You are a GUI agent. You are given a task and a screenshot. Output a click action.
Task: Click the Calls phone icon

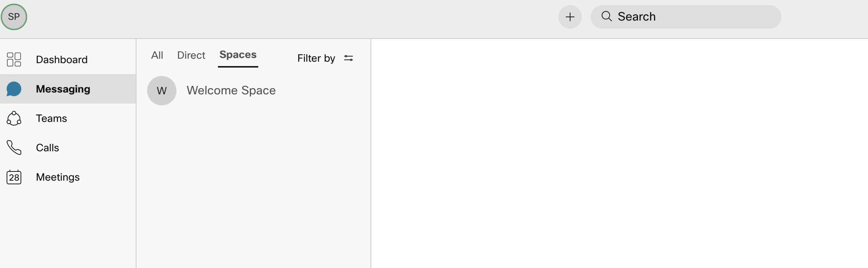click(x=14, y=148)
